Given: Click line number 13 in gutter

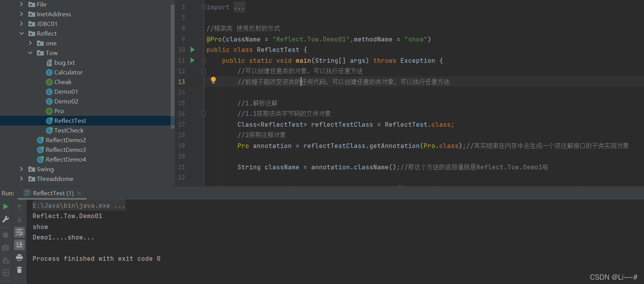Looking at the screenshot, I should pyautogui.click(x=182, y=82).
